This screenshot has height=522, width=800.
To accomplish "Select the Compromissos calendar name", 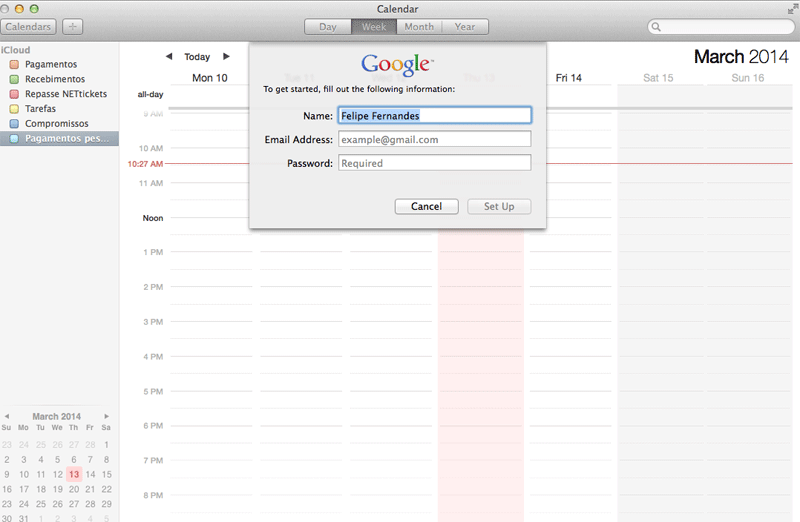I will 57,123.
